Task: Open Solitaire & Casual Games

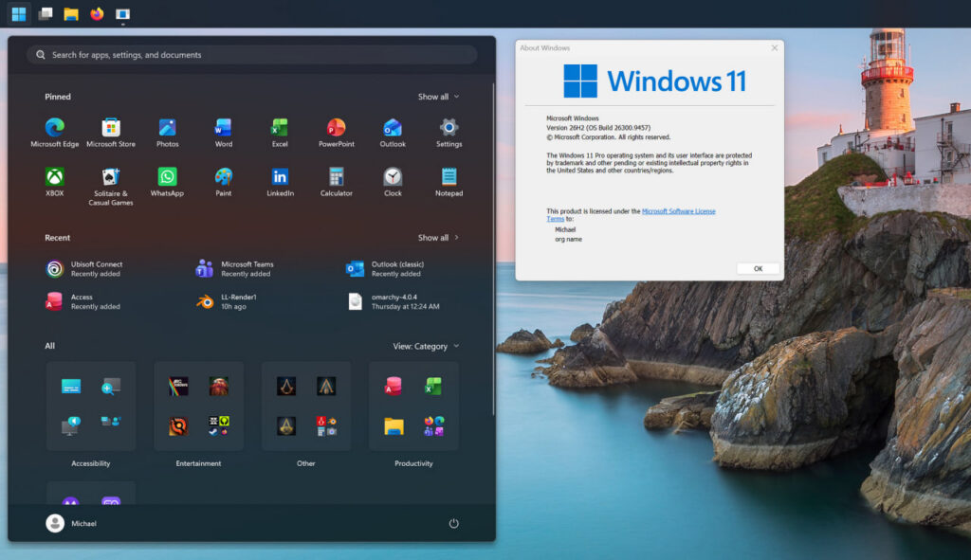Action: coord(111,187)
